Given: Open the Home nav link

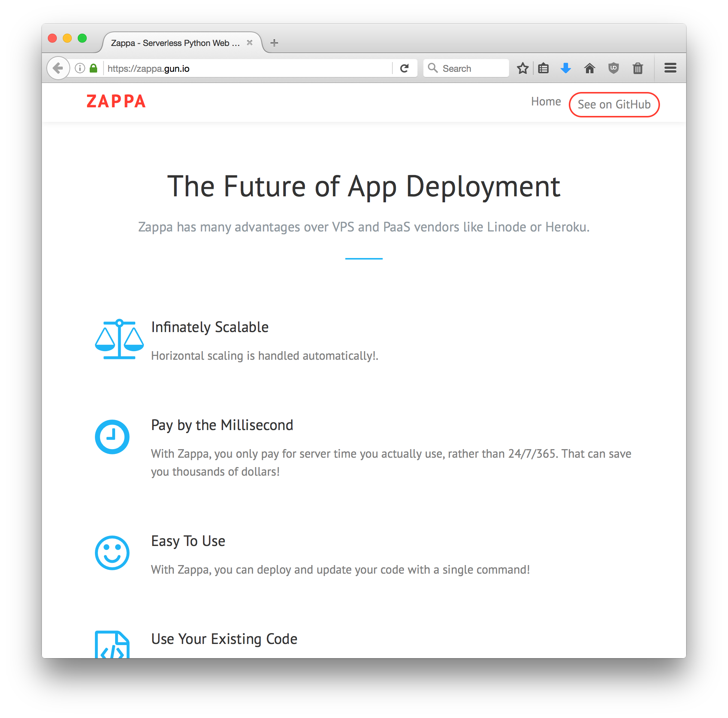Looking at the screenshot, I should coord(546,101).
